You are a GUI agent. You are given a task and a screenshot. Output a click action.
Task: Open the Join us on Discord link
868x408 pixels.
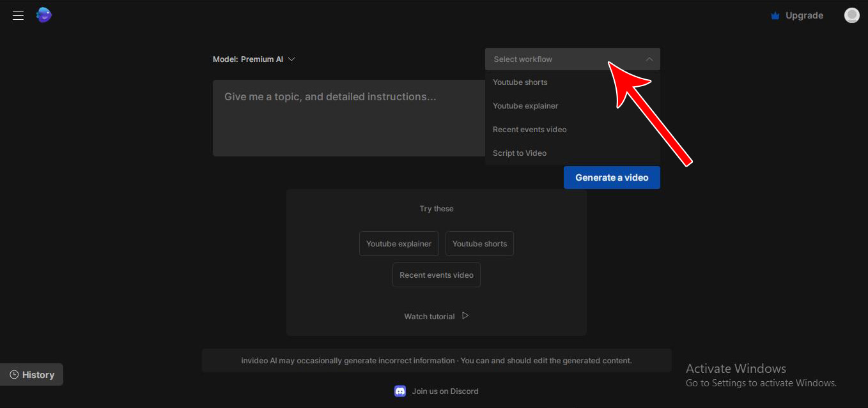(445, 391)
